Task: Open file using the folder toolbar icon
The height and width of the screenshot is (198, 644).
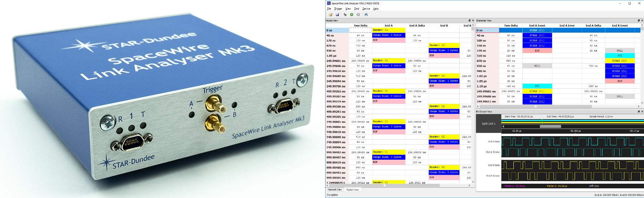Action: pos(331,15)
